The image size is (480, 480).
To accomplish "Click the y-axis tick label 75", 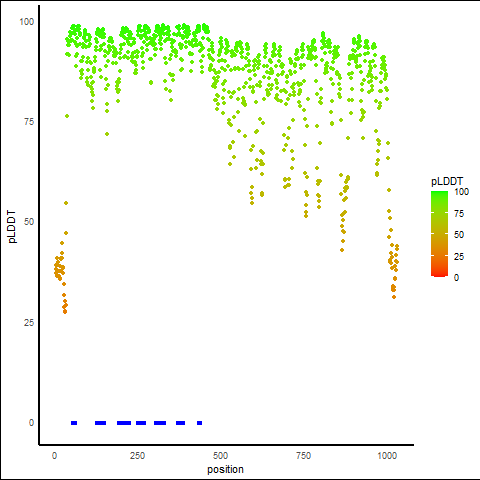I will click(x=29, y=122).
